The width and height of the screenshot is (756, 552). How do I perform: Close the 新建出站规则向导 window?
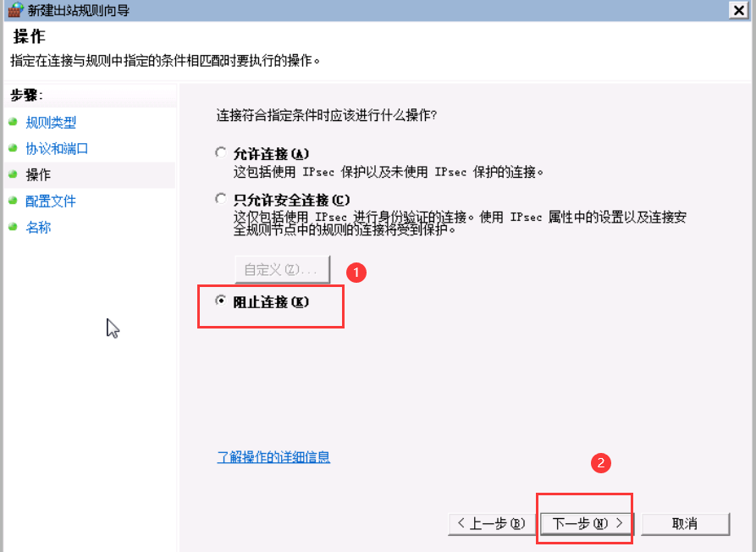pyautogui.click(x=738, y=10)
